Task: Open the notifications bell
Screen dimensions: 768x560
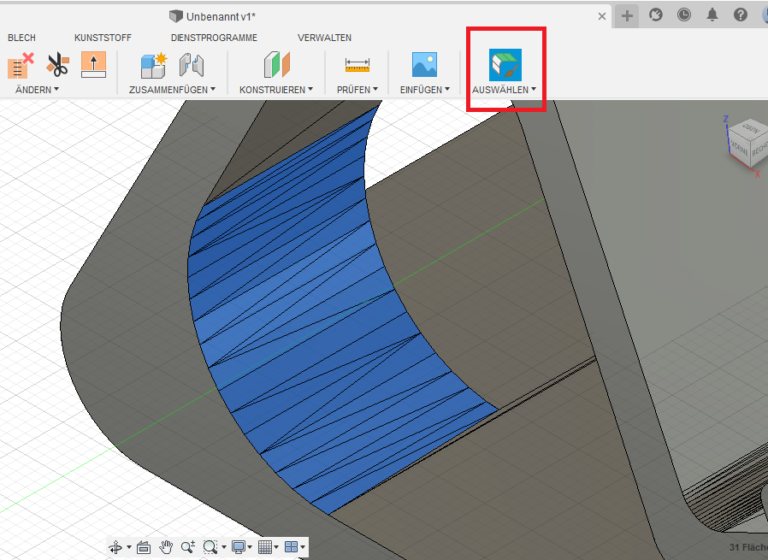Action: tap(713, 15)
